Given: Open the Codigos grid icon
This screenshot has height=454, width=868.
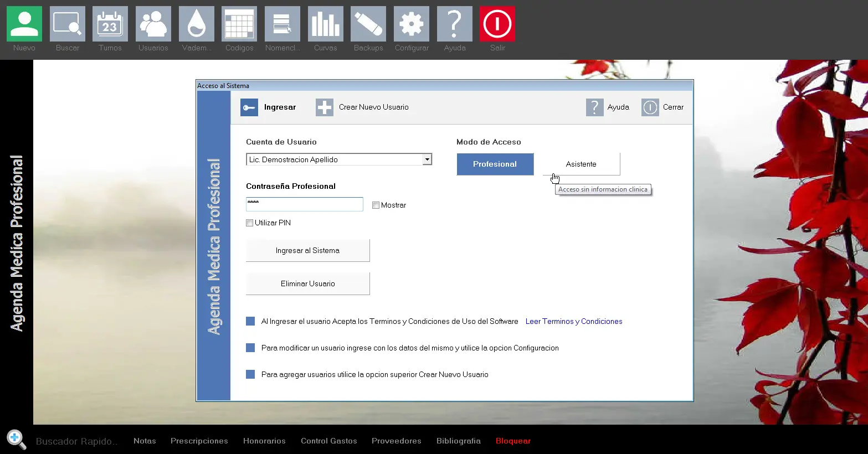Looking at the screenshot, I should pyautogui.click(x=239, y=24).
